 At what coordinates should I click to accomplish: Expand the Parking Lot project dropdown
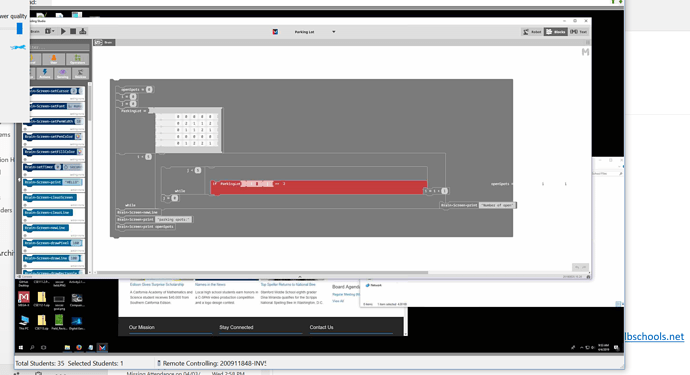334,32
